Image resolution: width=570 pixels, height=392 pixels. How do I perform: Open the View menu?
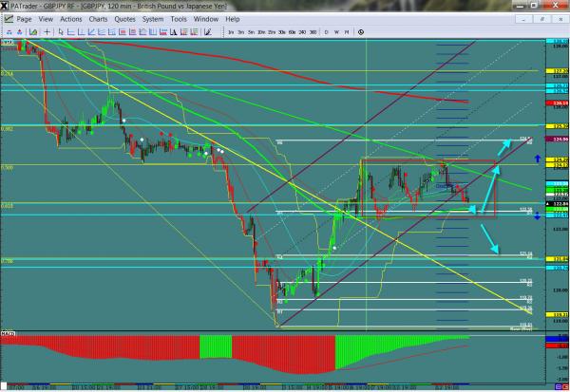46,19
